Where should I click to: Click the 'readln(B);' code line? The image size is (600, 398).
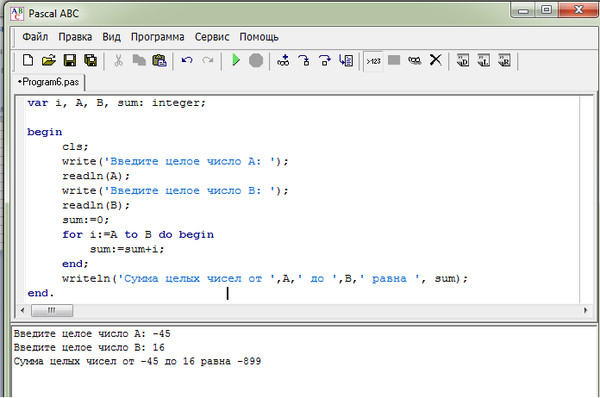point(96,206)
